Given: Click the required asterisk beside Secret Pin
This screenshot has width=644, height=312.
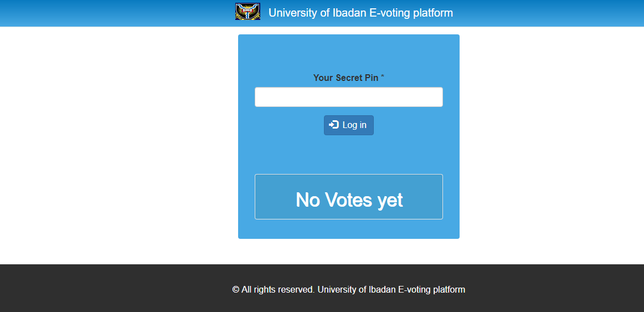Looking at the screenshot, I should tap(383, 77).
